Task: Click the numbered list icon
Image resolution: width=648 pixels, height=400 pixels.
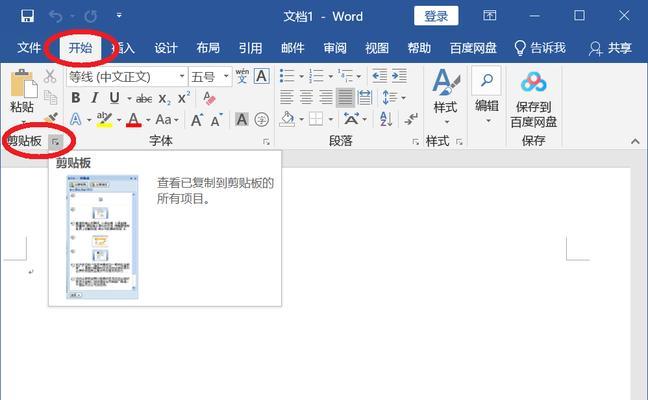Action: coord(316,76)
